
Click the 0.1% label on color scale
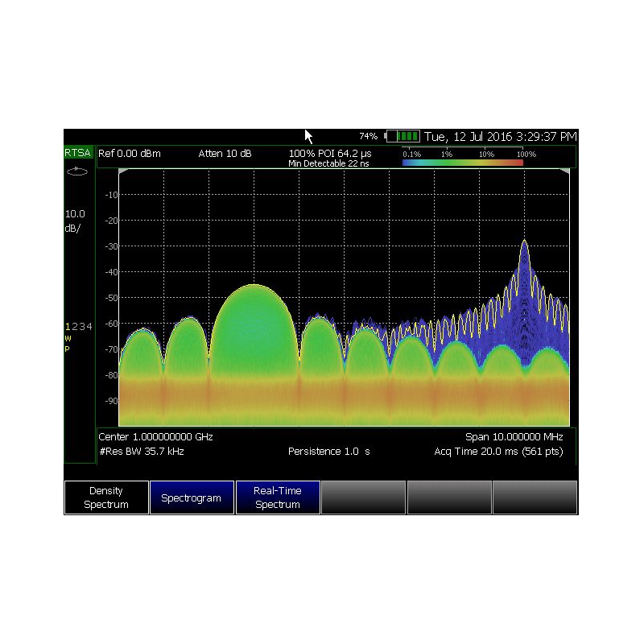411,155
